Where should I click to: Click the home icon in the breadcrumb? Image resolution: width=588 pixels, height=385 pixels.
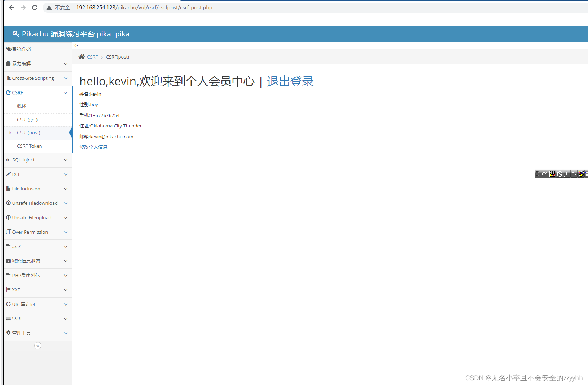click(x=82, y=57)
